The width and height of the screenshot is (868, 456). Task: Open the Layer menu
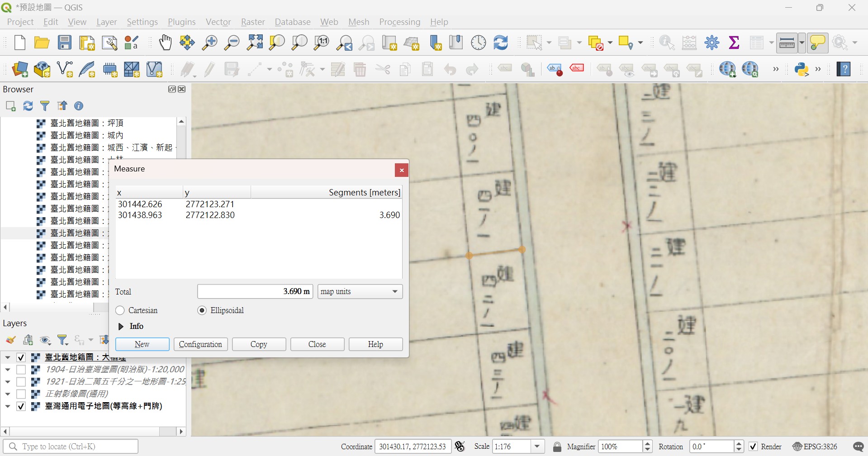(106, 22)
